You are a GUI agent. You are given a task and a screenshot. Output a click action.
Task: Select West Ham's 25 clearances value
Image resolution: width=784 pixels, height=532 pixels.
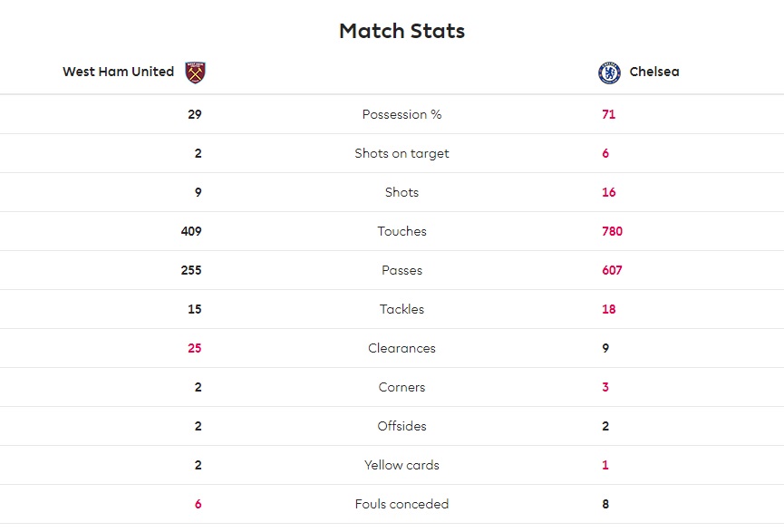click(195, 348)
